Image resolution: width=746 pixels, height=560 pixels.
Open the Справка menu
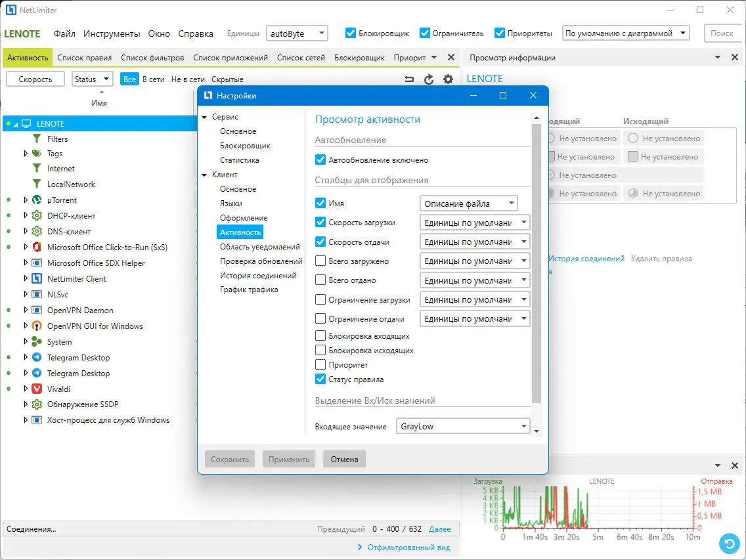(x=196, y=33)
